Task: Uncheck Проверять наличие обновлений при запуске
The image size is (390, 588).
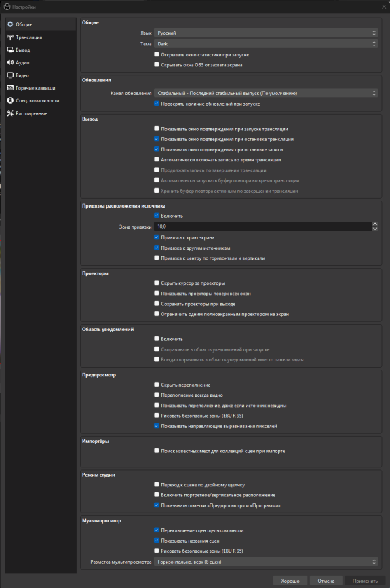Action: (x=157, y=104)
